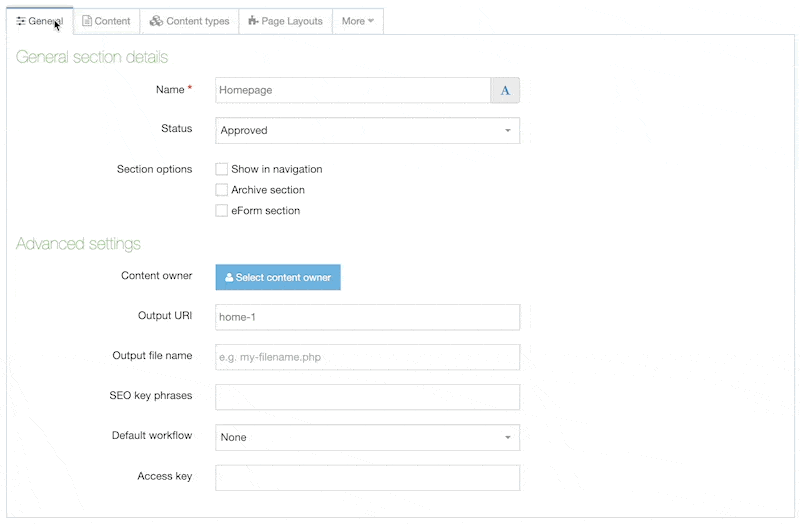This screenshot has height=524, width=800.
Task: Click the sliders icon on General tab
Action: (x=21, y=21)
